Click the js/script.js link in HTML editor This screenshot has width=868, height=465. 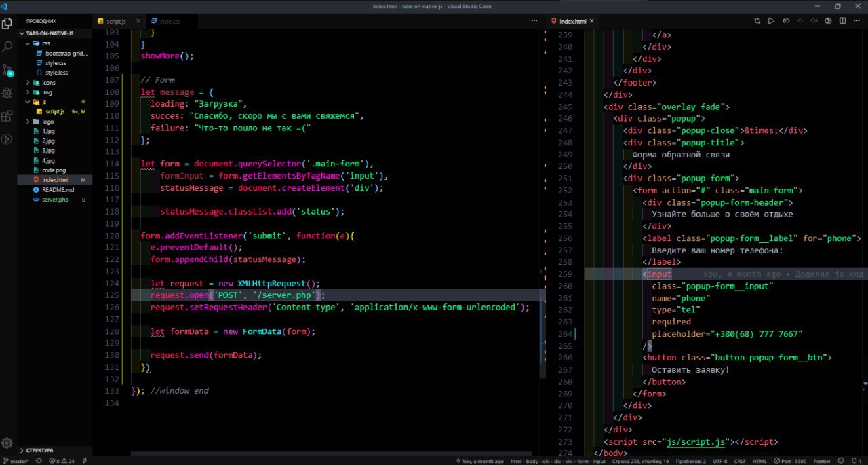[x=697, y=442]
